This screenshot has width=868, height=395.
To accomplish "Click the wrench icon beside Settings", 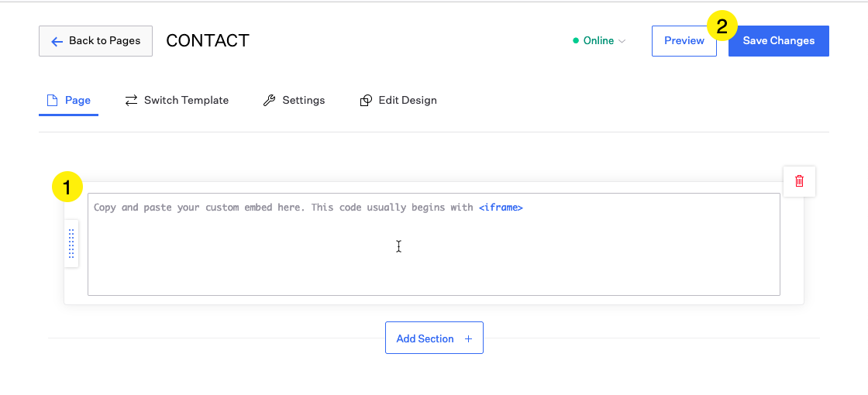I will 269,100.
